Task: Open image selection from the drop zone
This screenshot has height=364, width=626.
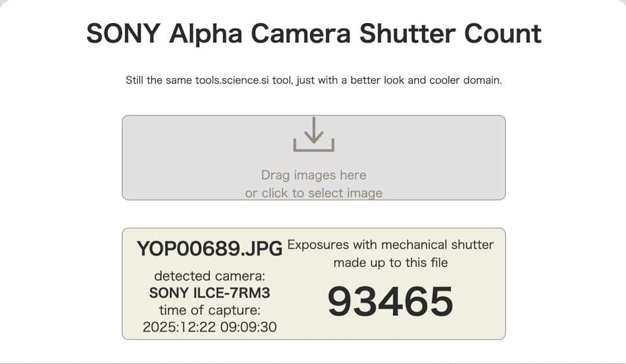Action: [x=313, y=156]
